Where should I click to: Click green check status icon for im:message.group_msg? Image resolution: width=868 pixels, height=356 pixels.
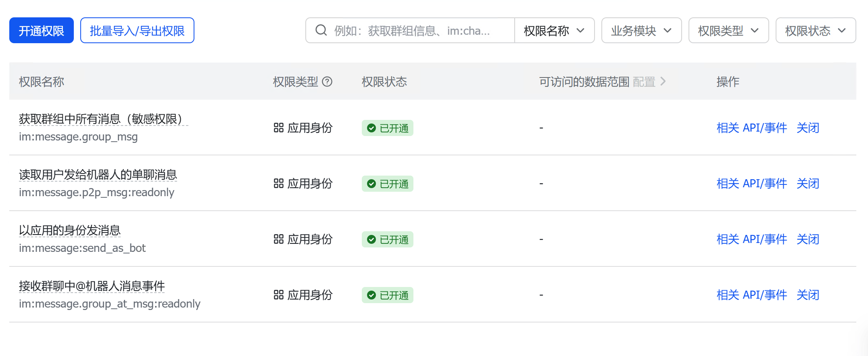tap(371, 128)
